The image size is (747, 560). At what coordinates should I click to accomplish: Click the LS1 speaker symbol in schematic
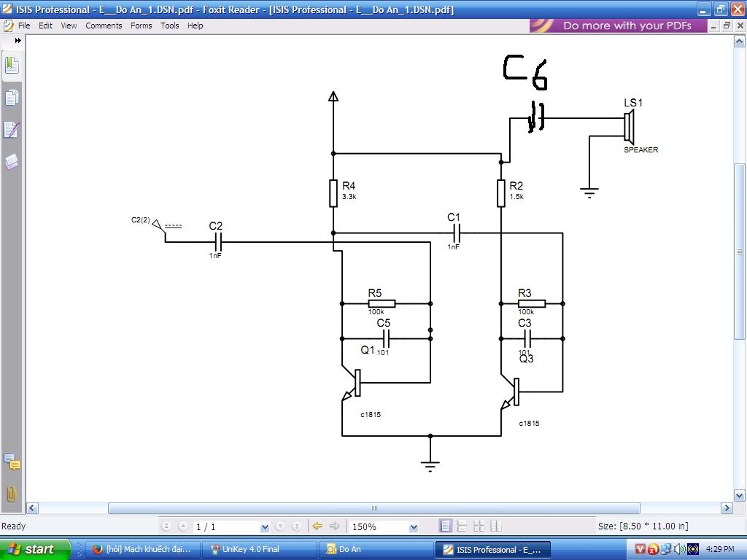click(630, 126)
